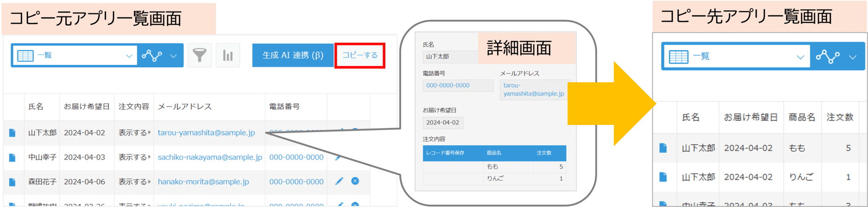Open the もも record icon in destination list
Viewport: 868px width, 207px height.
point(663,148)
